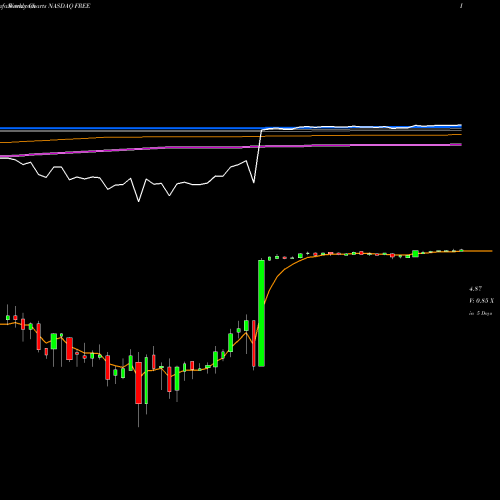500x500 pixels.
Task: Click the 'in 5 Days' label
Action: (480, 313)
